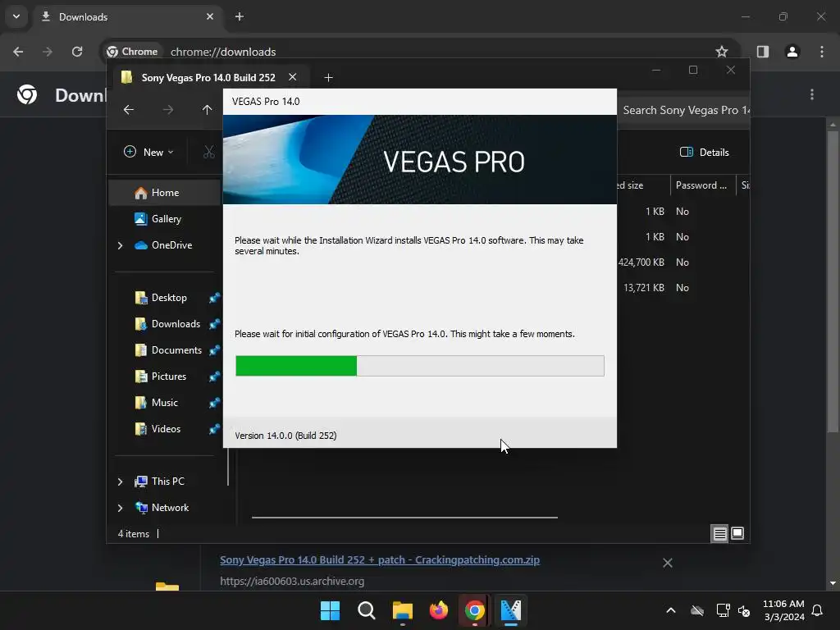Close the Downloads tab in Chrome
This screenshot has width=840, height=630.
click(x=209, y=16)
